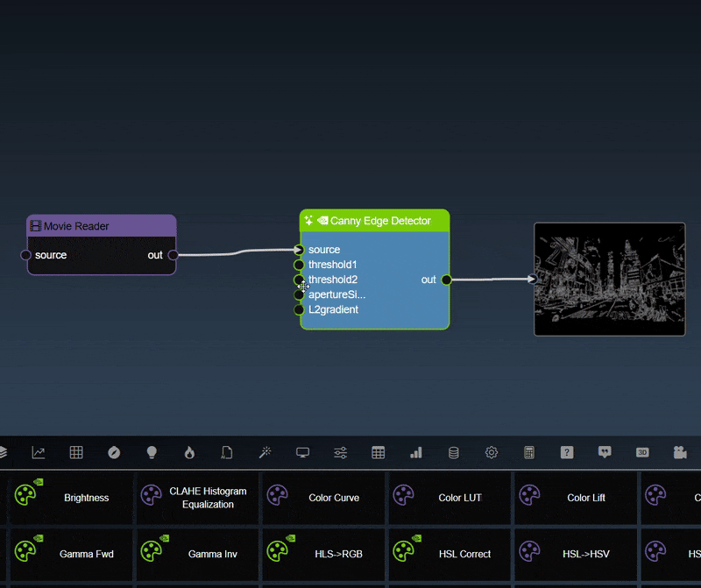Viewport: 701px width, 588px height.
Task: Click the light bulb category icon
Action: pyautogui.click(x=152, y=452)
